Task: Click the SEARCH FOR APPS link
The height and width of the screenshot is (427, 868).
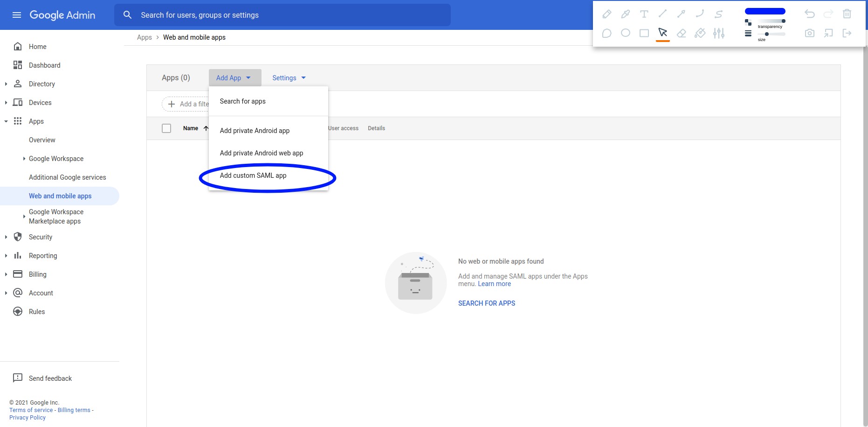Action: (x=487, y=303)
